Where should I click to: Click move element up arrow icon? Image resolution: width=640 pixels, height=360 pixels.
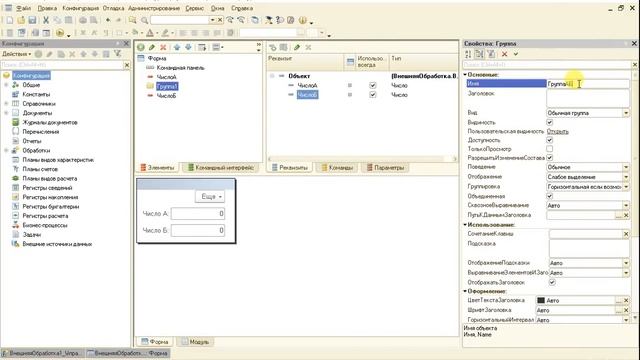(x=177, y=47)
